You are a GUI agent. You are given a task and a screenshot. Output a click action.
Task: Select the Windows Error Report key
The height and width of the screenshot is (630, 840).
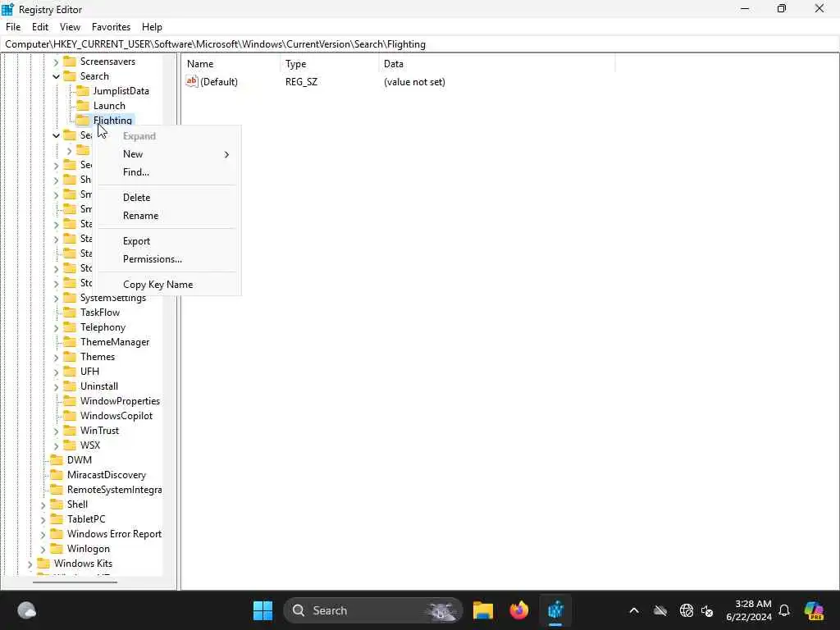114,533
